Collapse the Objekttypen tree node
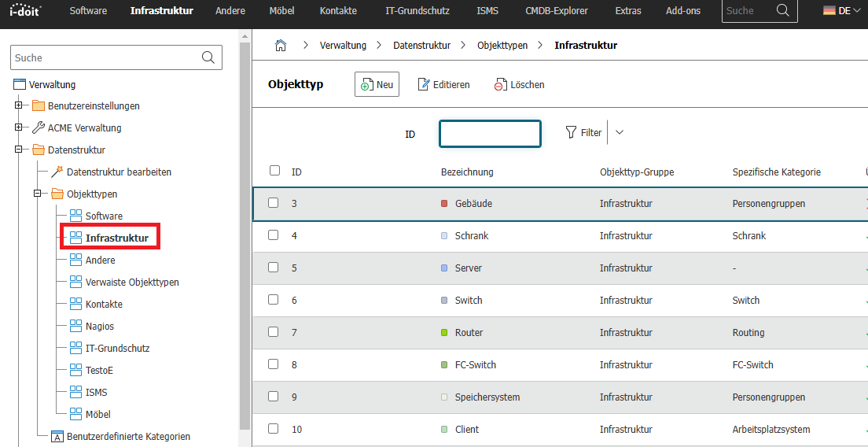This screenshot has width=868, height=447. 38,194
